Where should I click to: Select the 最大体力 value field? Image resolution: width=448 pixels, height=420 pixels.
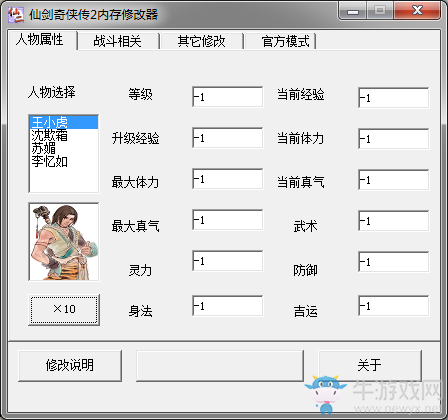227,179
